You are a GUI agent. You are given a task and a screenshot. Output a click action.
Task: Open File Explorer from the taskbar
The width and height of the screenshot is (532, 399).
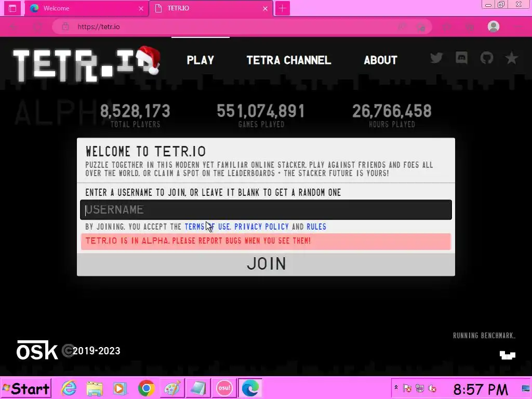coord(95,389)
